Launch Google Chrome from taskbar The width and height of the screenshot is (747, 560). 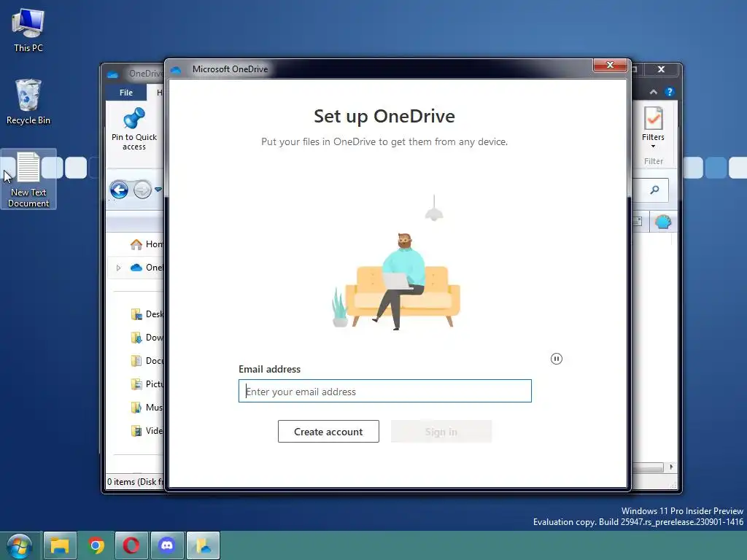[96, 545]
